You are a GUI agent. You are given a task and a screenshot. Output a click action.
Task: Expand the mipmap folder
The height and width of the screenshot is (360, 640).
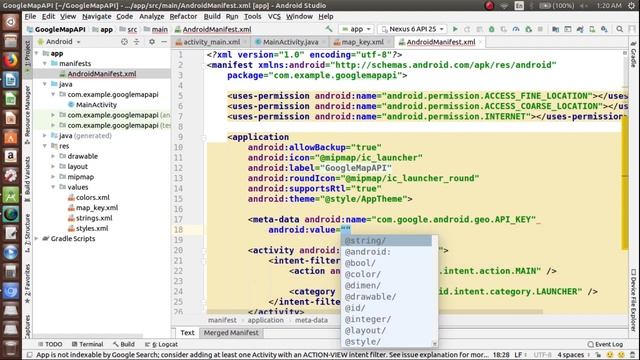53,177
